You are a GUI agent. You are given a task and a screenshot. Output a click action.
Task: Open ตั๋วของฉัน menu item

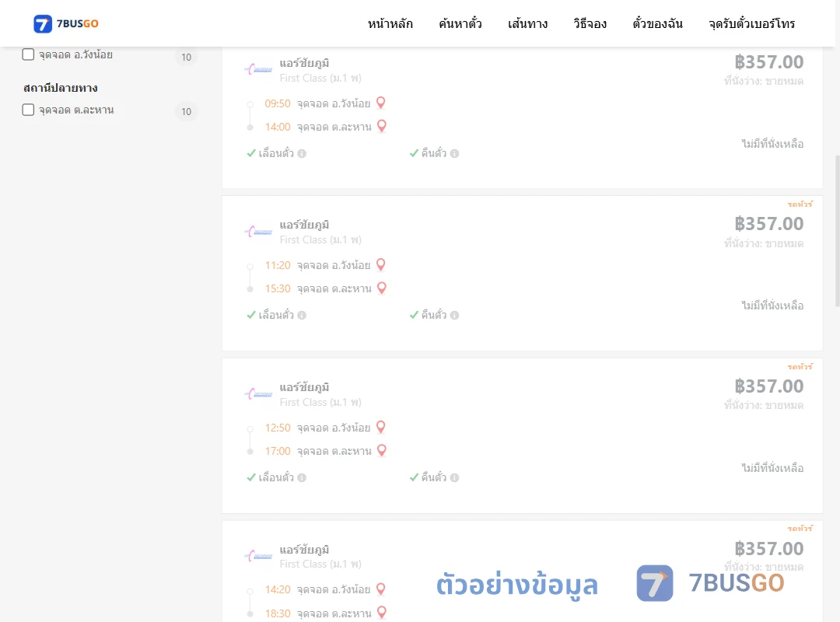pyautogui.click(x=657, y=23)
